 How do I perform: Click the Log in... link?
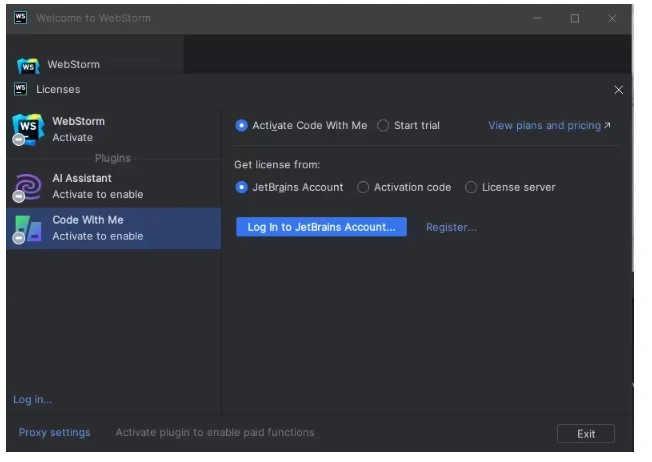coord(32,400)
